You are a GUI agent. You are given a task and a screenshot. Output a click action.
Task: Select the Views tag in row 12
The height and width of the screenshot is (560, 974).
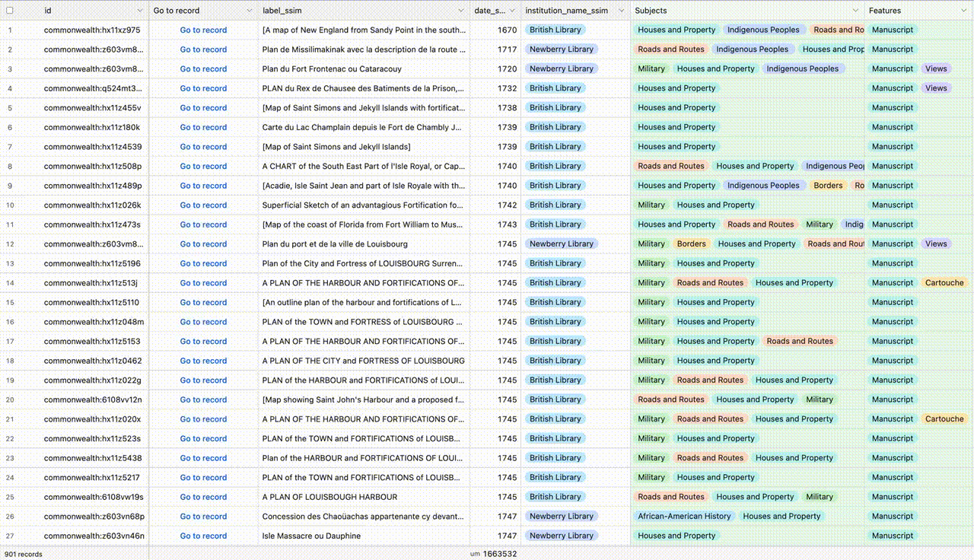click(x=936, y=244)
